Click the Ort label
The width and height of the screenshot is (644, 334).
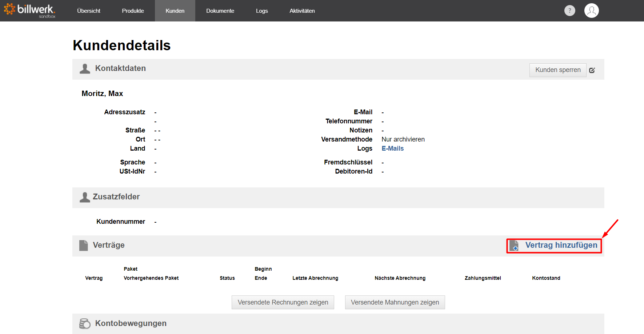tap(140, 139)
